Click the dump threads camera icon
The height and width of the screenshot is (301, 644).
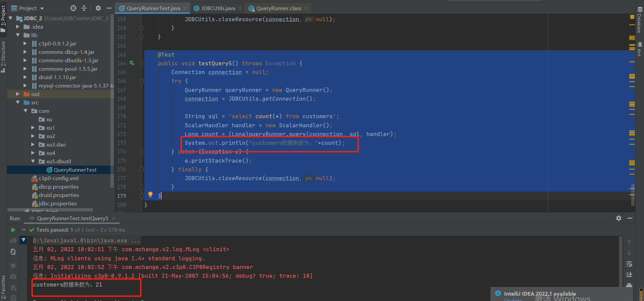pyautogui.click(x=13, y=276)
